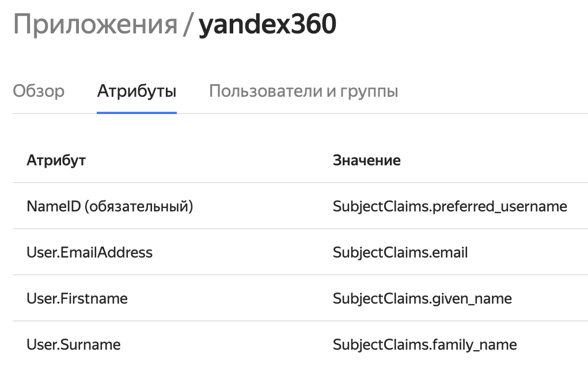Switch to Пользователи и группы tab
Screen dimensions: 588x371
304,91
